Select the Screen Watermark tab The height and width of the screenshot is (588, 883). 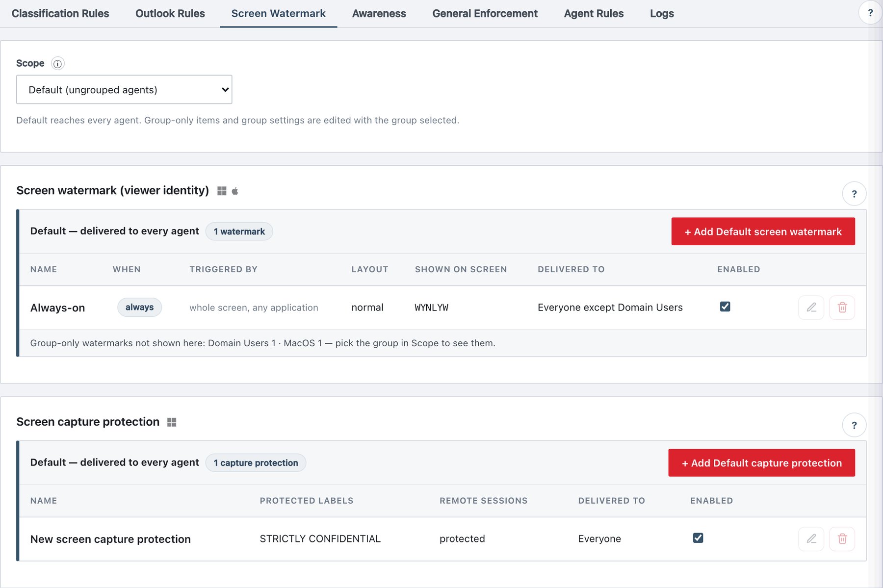coord(278,14)
